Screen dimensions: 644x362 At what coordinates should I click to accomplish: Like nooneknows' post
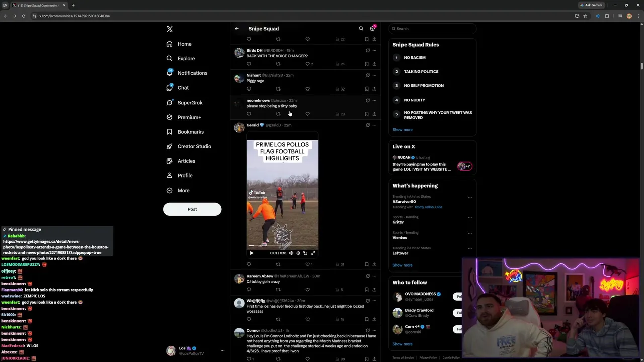point(308,114)
